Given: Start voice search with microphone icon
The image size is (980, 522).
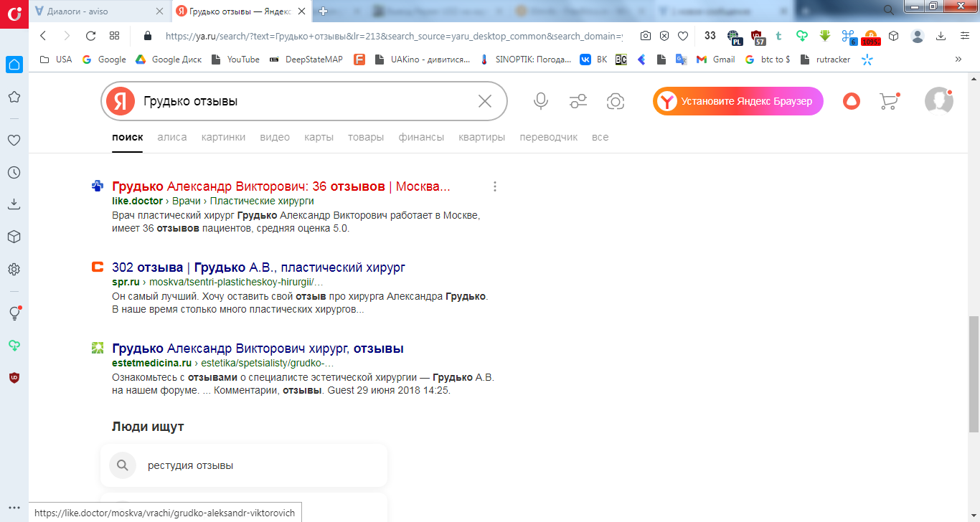Looking at the screenshot, I should click(541, 101).
